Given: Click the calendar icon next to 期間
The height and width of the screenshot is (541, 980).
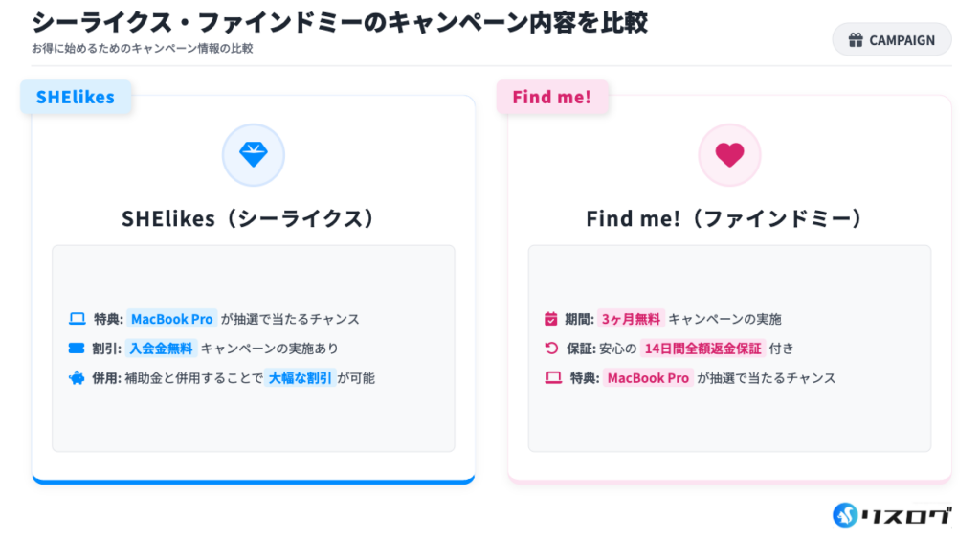Looking at the screenshot, I should click(x=550, y=319).
